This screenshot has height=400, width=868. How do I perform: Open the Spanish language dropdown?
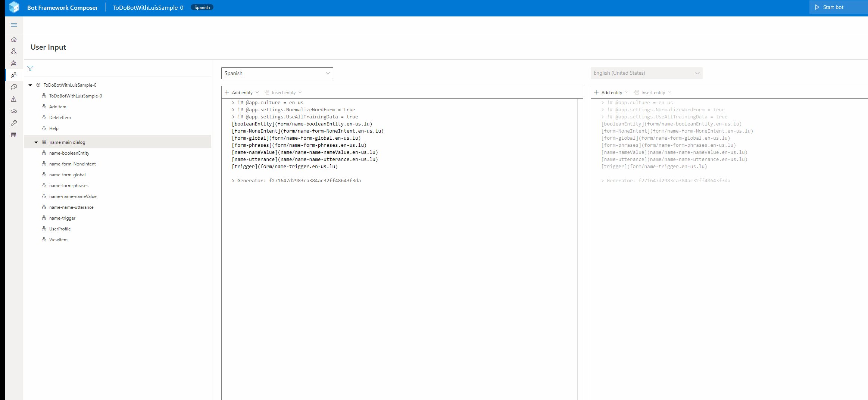pyautogui.click(x=277, y=73)
